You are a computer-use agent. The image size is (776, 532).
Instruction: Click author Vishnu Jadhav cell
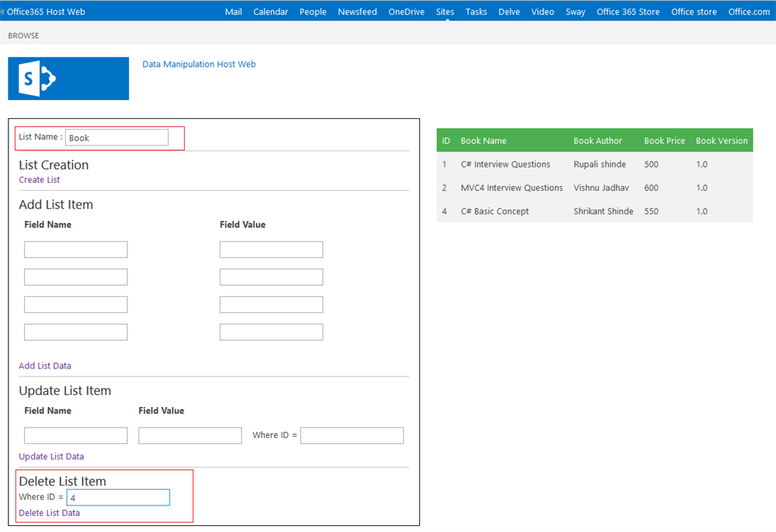tap(601, 187)
